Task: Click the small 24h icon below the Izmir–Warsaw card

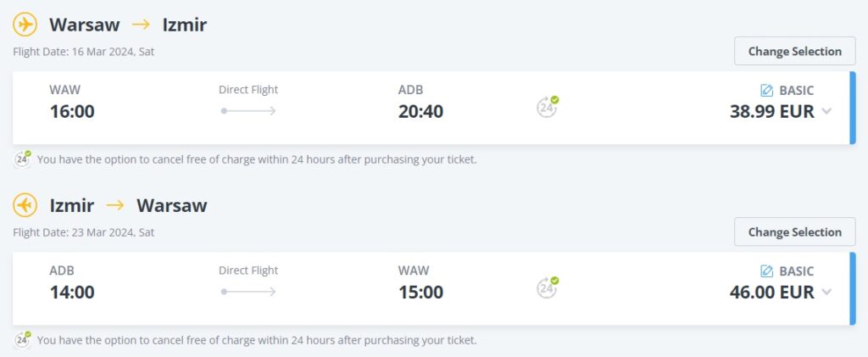Action: [x=23, y=340]
